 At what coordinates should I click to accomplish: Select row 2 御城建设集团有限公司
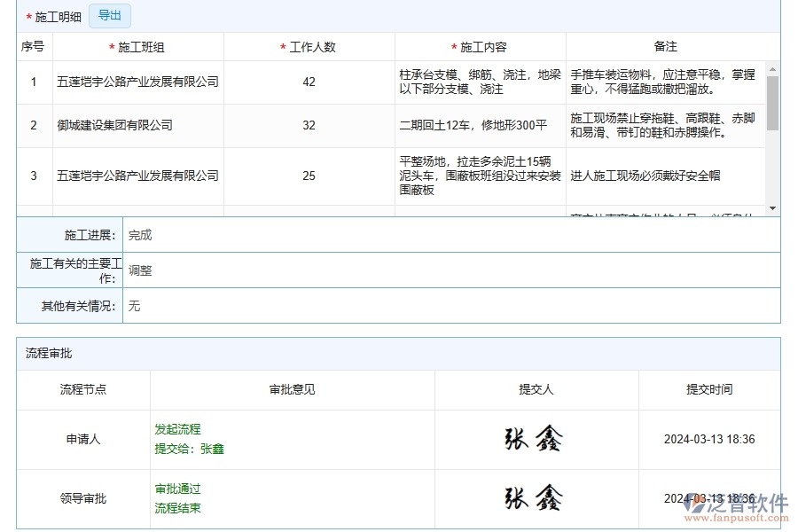(115, 124)
